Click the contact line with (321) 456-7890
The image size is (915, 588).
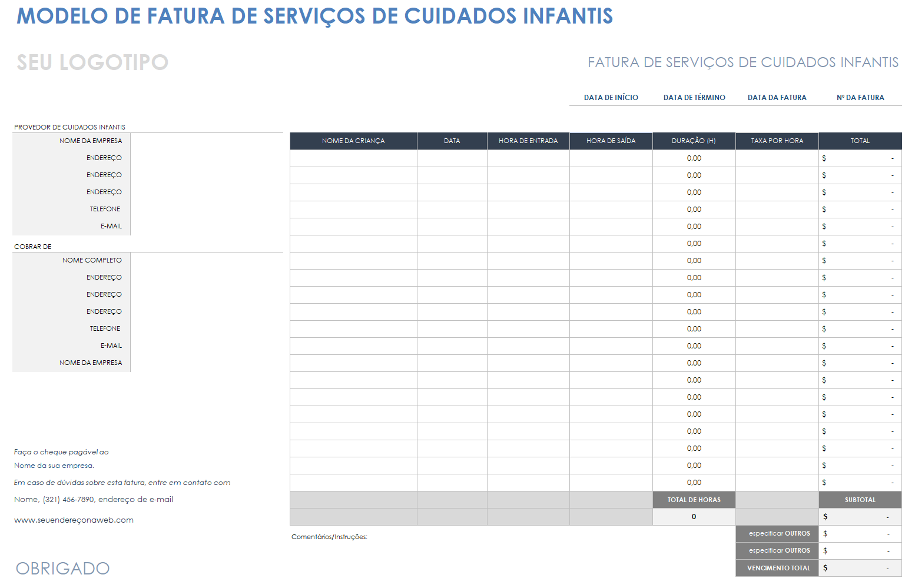[94, 500]
